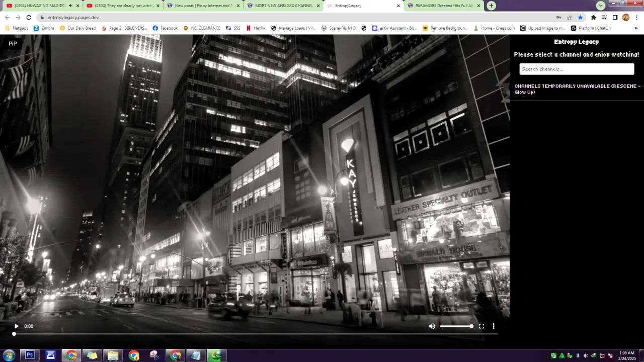Screen dimensions: 644x362
Task: Open the video player more options menu
Action: point(494,326)
